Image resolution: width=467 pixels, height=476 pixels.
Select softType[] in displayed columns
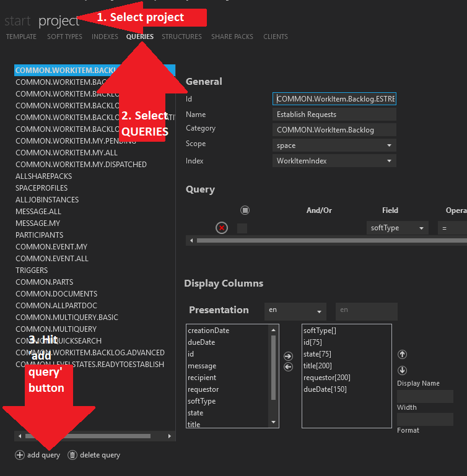click(347, 331)
